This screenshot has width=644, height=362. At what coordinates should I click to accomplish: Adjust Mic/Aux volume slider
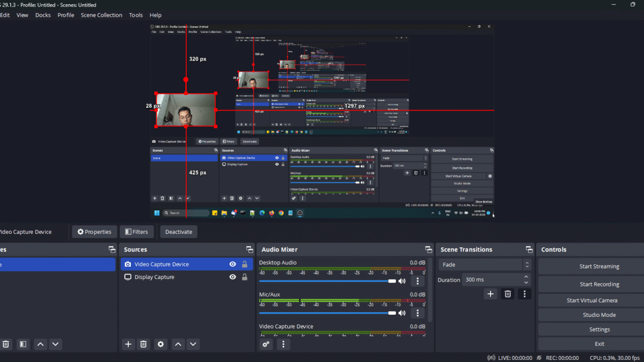[327, 313]
